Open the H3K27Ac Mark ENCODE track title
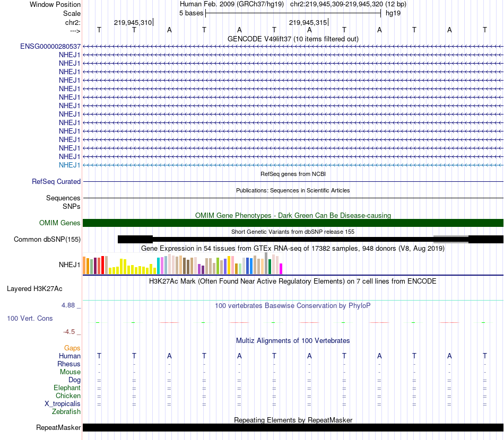Viewport: 504px width, 440px height. (293, 281)
